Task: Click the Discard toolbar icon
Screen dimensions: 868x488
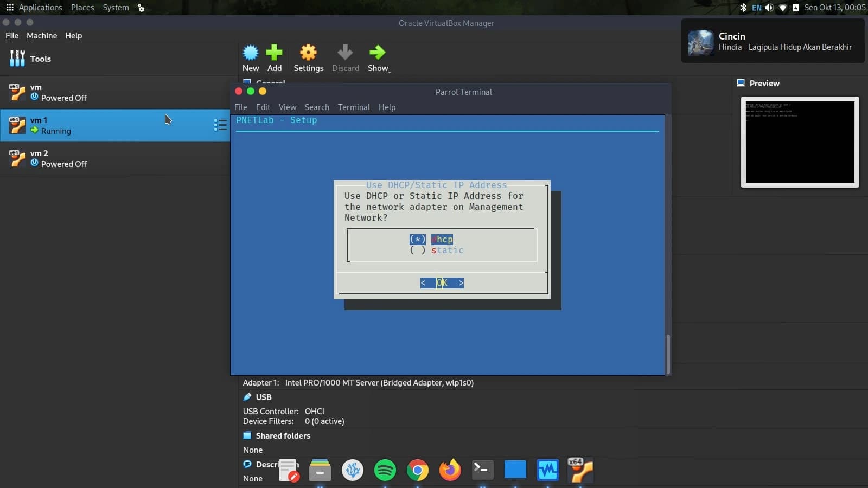Action: 346,57
